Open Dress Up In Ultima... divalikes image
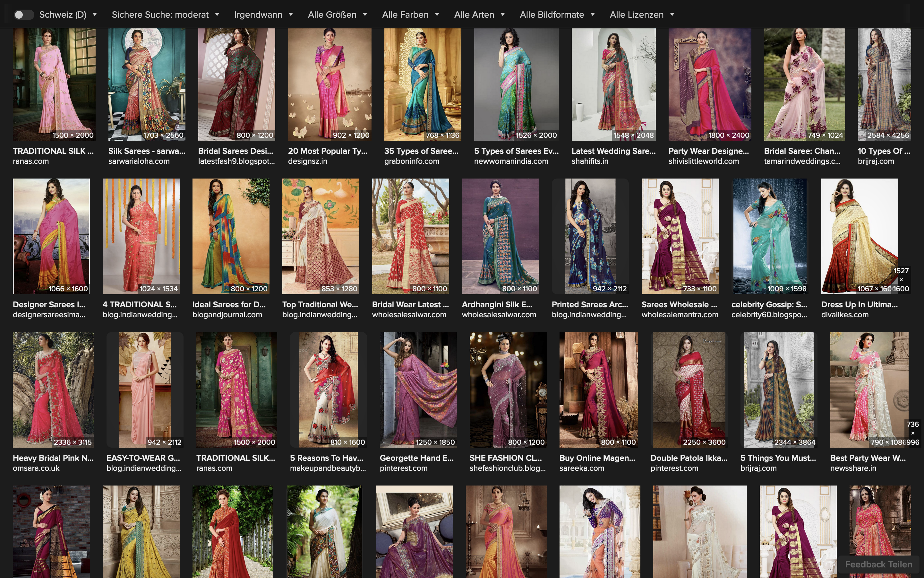Viewport: 924px width, 578px height. tap(860, 236)
